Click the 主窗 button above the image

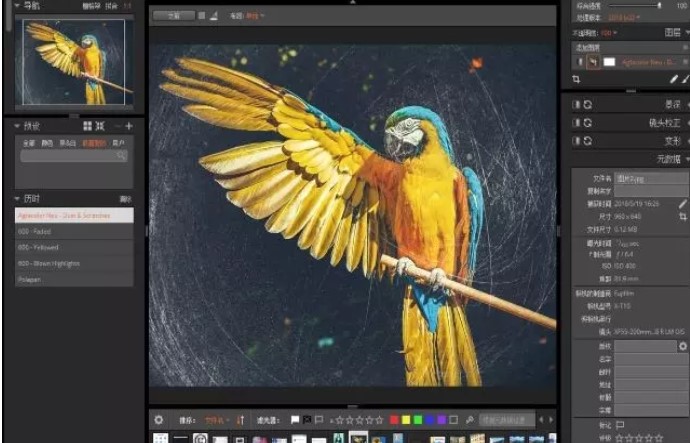174,16
